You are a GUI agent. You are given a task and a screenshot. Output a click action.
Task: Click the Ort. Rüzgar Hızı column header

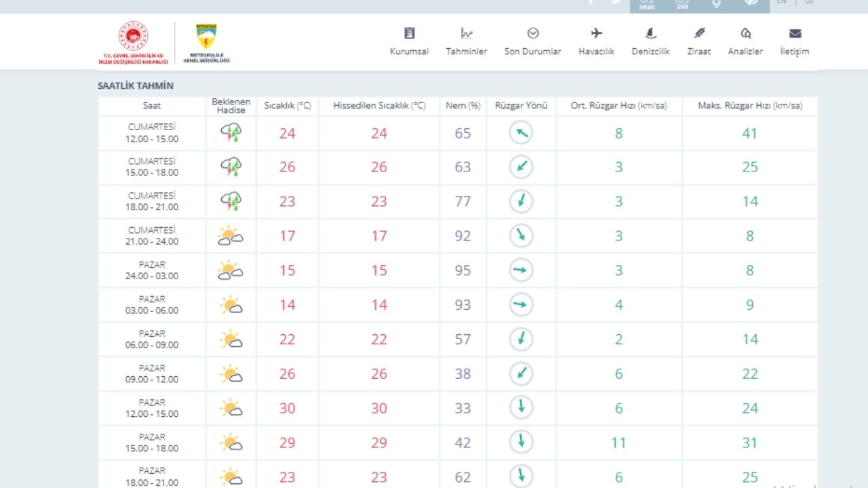(x=618, y=106)
